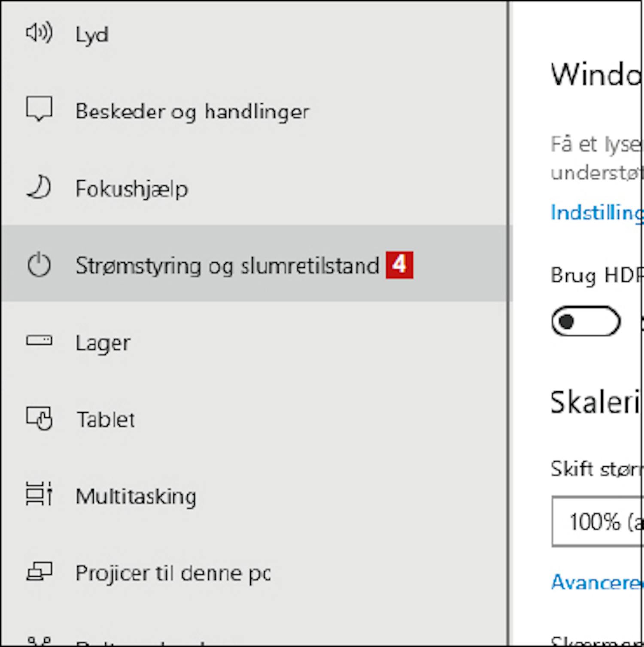The width and height of the screenshot is (644, 647).
Task: Click the red number 4 badge
Action: 399,265
